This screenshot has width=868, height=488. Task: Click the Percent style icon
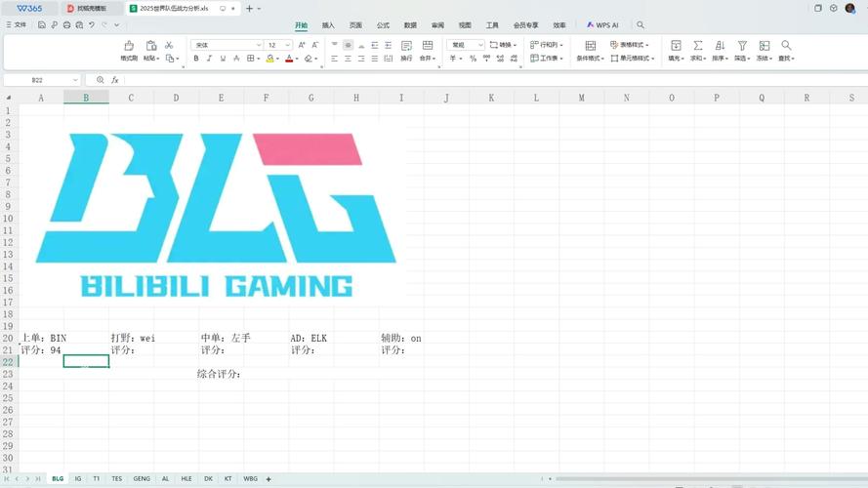(x=473, y=59)
